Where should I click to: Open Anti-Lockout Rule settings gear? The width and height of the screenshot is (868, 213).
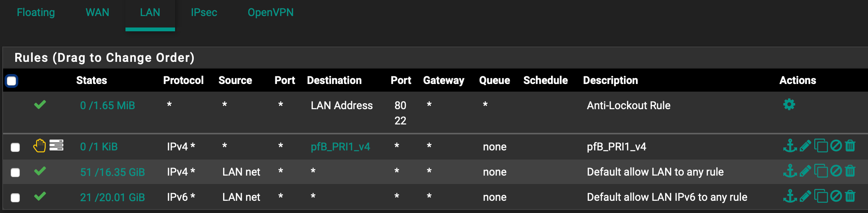(789, 104)
